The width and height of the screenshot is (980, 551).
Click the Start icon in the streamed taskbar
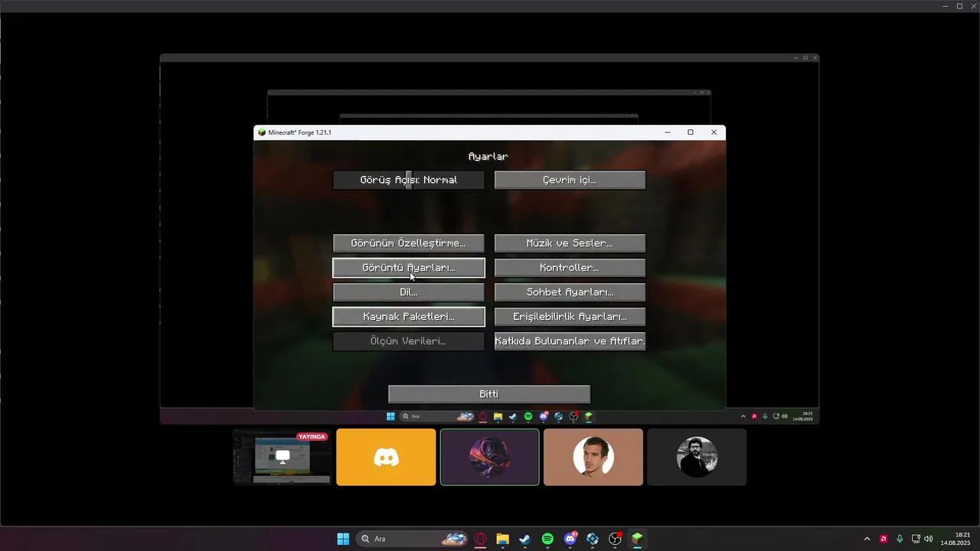click(x=390, y=416)
